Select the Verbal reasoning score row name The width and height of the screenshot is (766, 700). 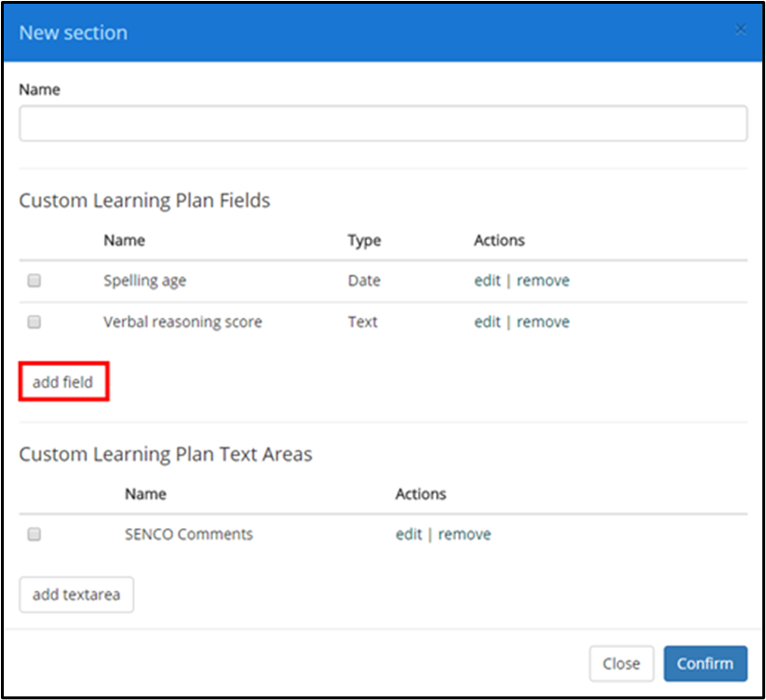pyautogui.click(x=183, y=322)
